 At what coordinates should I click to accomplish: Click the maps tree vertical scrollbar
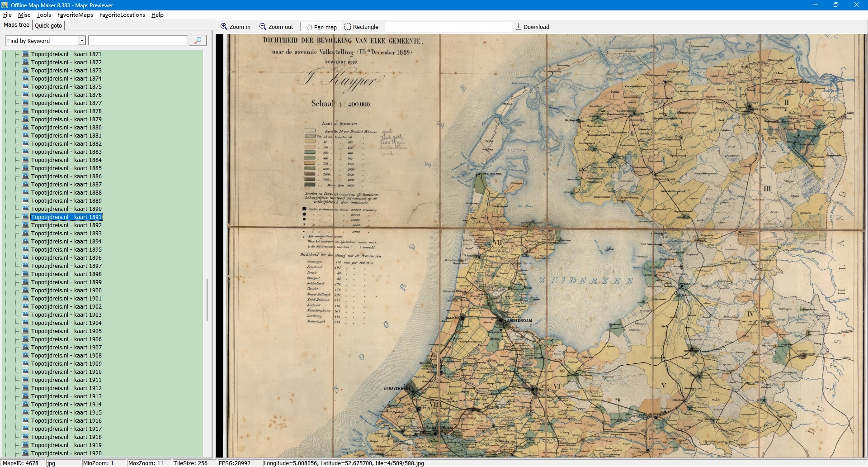click(207, 300)
